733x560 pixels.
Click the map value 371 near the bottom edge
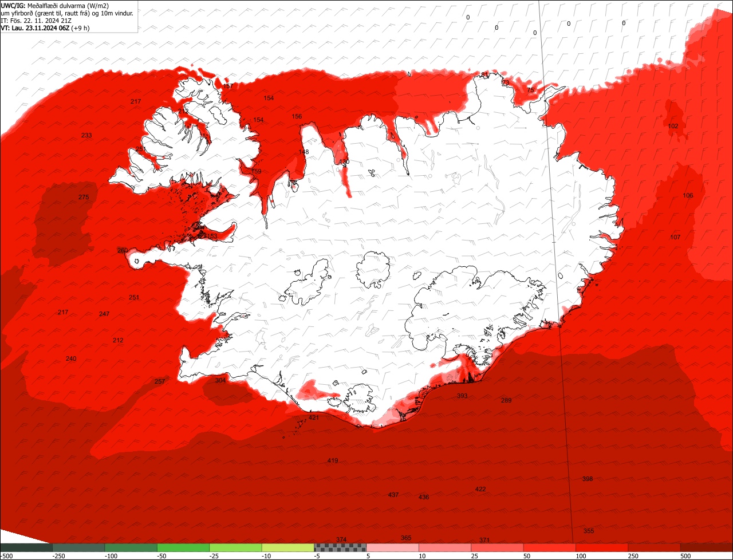[484, 541]
